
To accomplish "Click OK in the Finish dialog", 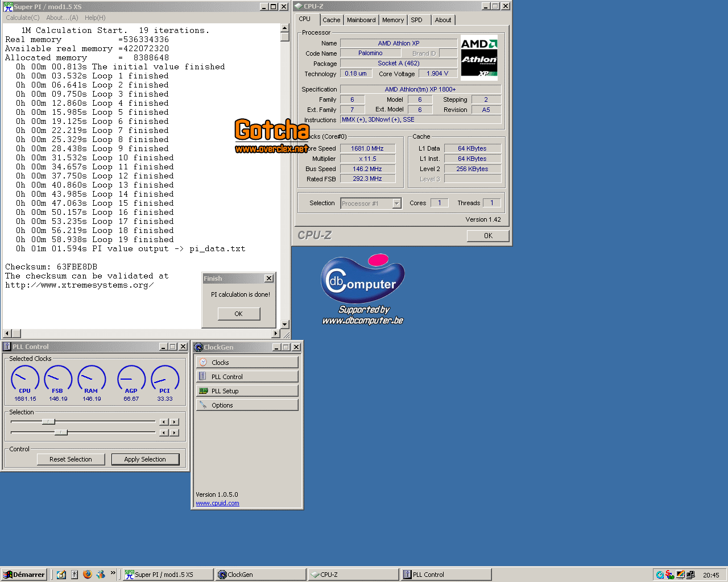I will click(x=238, y=314).
